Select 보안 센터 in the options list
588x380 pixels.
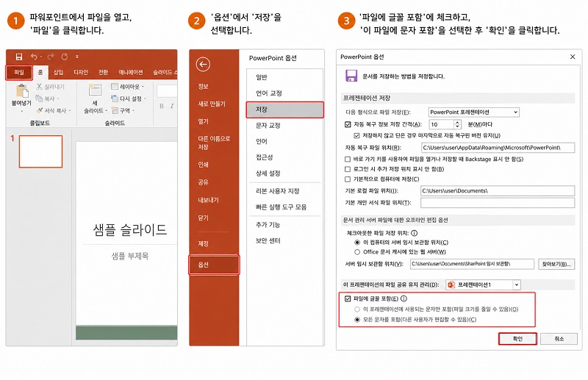[268, 241]
